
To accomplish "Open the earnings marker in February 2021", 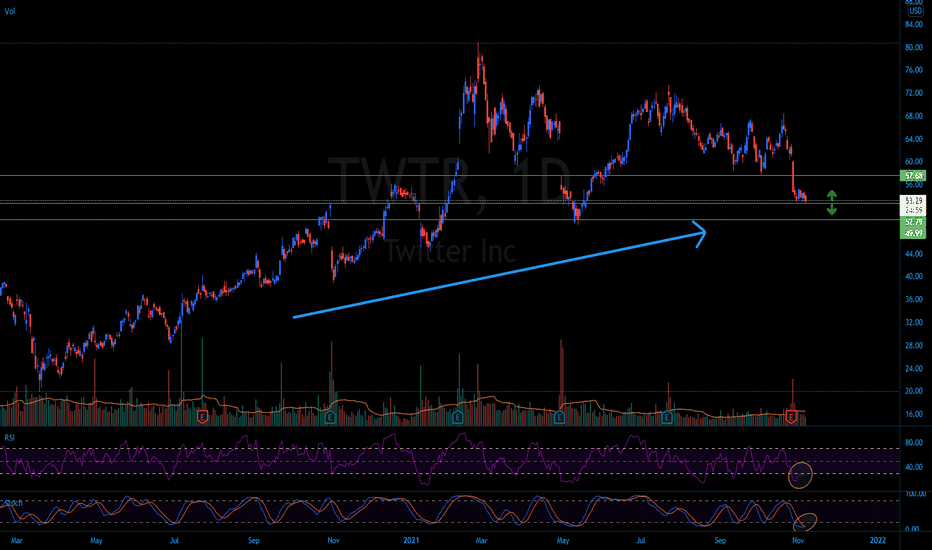I will [x=458, y=417].
